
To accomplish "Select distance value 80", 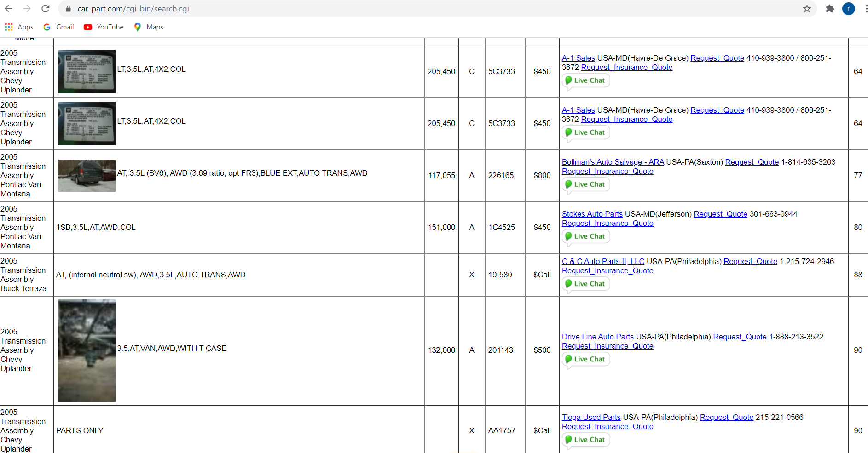I will [x=858, y=227].
